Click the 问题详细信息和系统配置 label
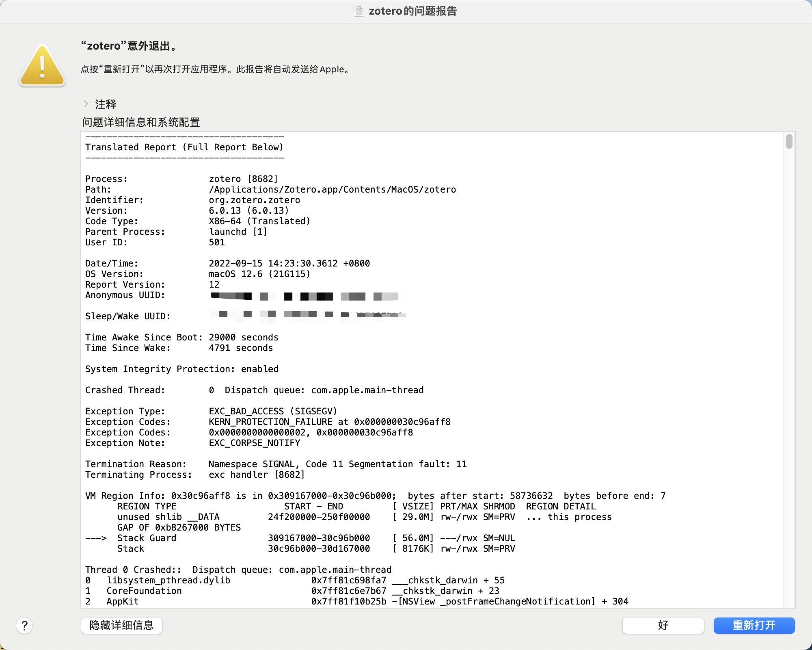Image resolution: width=812 pixels, height=650 pixels. coord(141,122)
